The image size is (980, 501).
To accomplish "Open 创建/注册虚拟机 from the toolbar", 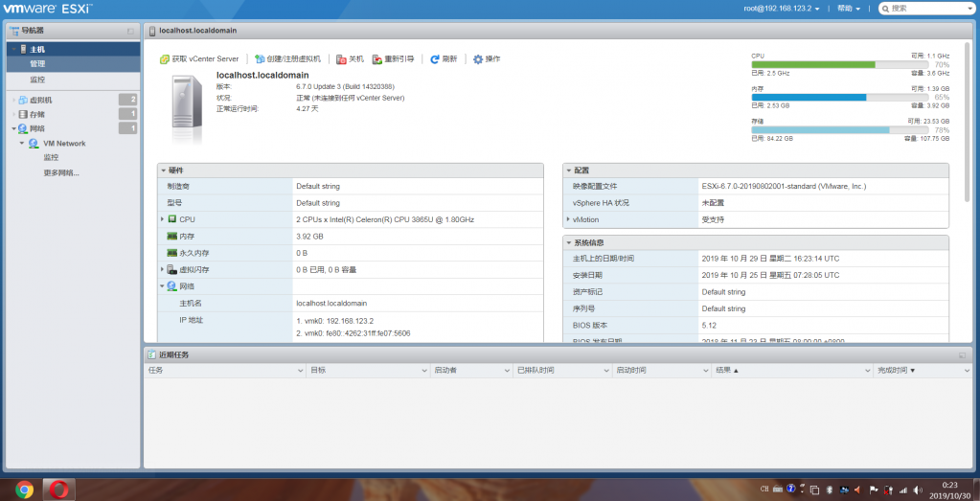I will coord(287,59).
